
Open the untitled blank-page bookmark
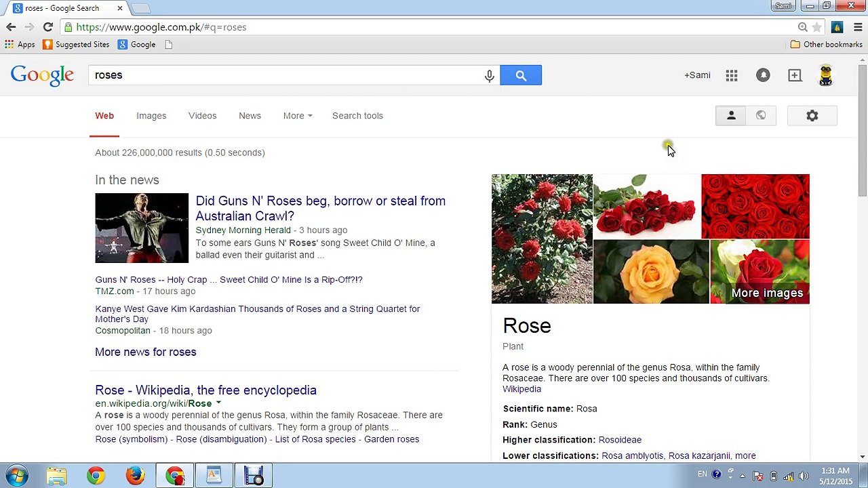[169, 44]
